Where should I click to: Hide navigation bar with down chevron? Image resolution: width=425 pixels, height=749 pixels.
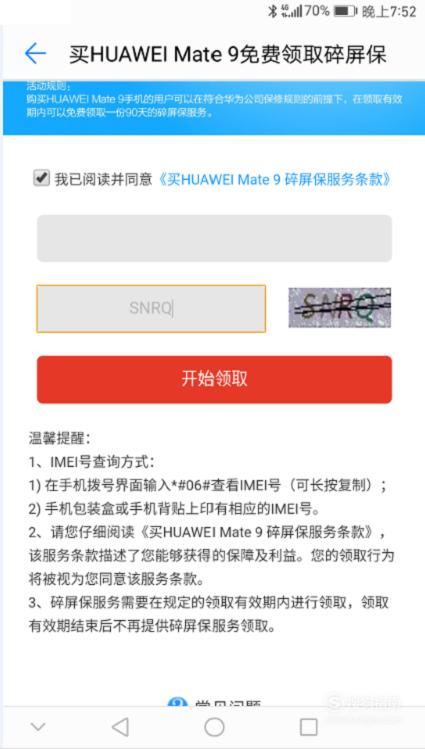[38, 727]
